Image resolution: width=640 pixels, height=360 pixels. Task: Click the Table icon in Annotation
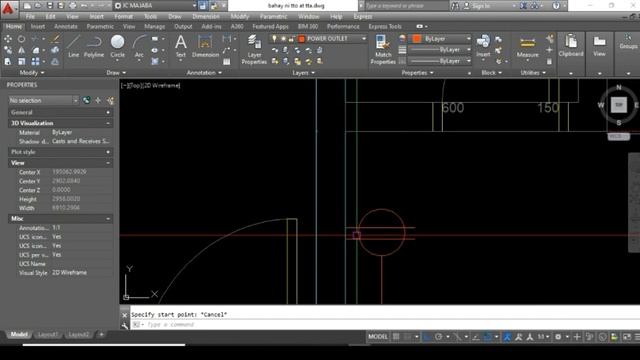point(227,62)
